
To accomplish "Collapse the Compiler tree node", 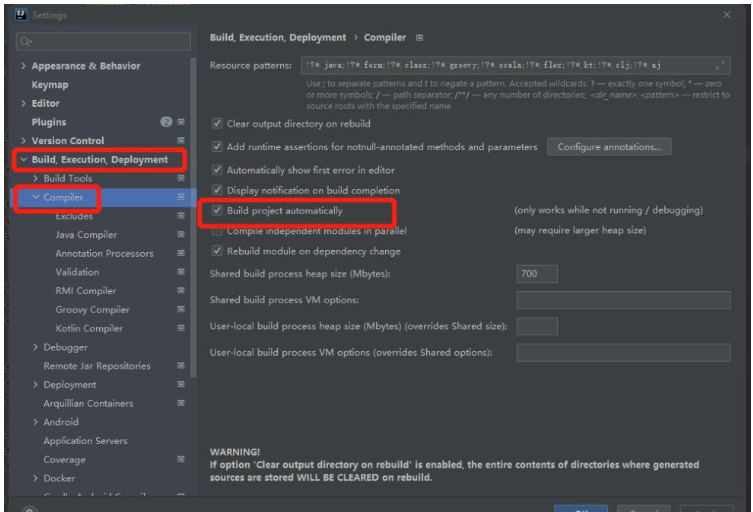I will pos(35,197).
